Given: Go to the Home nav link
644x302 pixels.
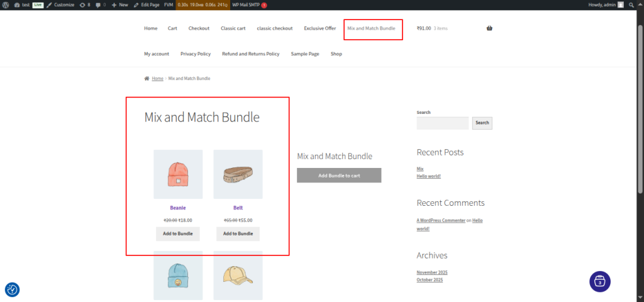Looking at the screenshot, I should point(151,28).
